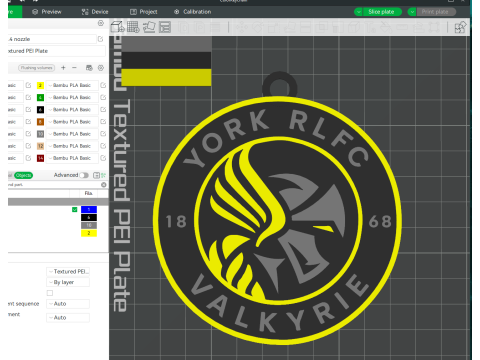
Task: Edit preset right of filament 12 dropdown
Action: tap(103, 146)
